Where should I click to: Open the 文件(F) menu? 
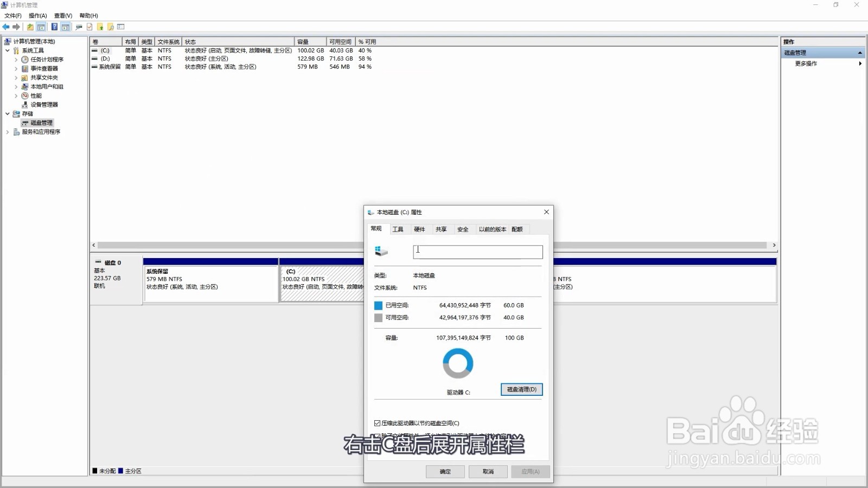click(x=13, y=16)
